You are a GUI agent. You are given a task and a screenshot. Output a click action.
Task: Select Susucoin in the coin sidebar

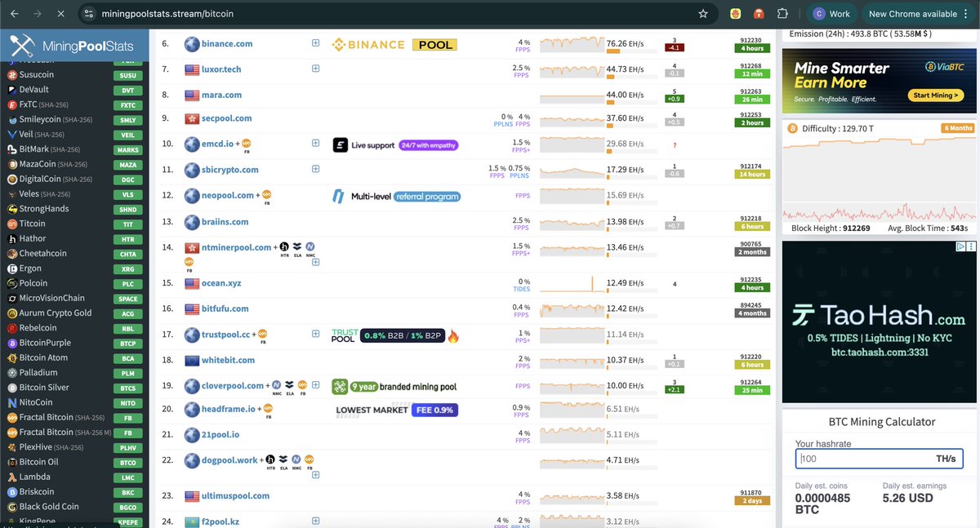(x=37, y=74)
